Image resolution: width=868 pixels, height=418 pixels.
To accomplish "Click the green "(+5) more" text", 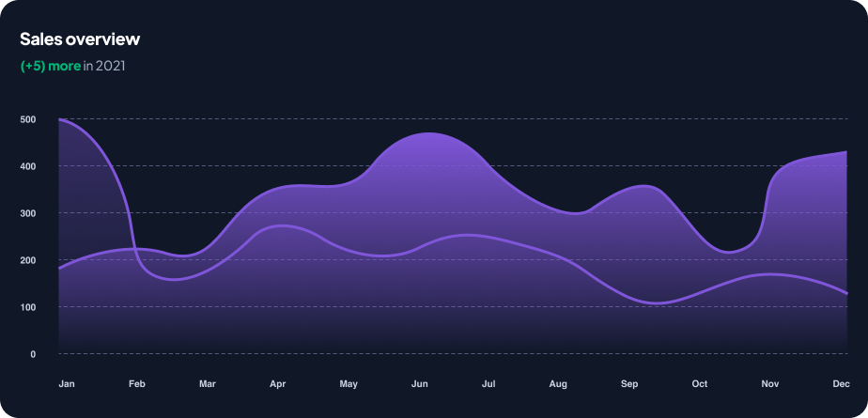I will (x=50, y=67).
